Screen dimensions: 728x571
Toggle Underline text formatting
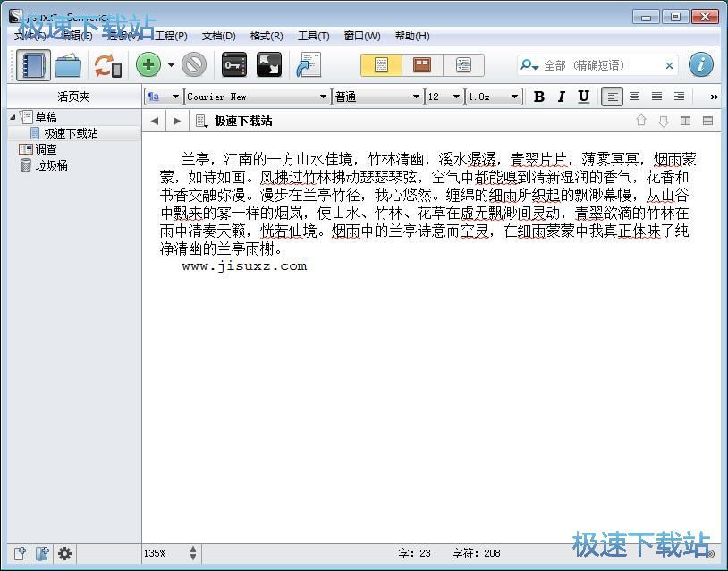pos(584,97)
